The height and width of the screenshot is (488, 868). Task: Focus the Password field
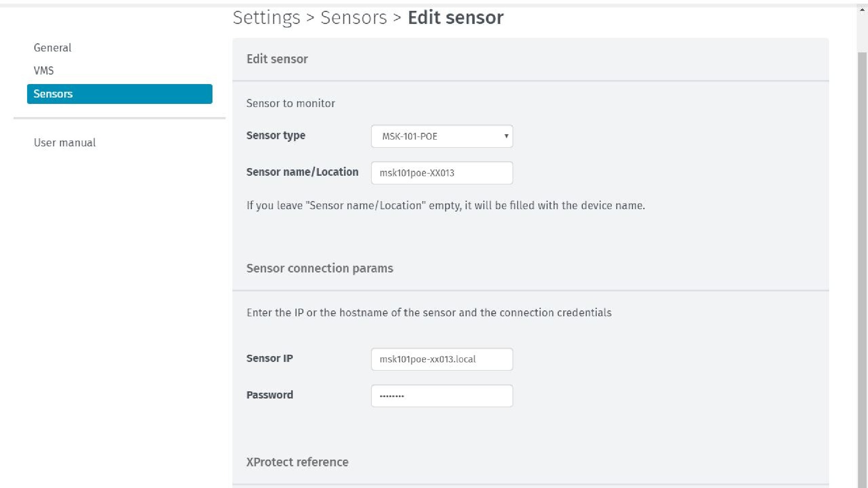pos(442,396)
